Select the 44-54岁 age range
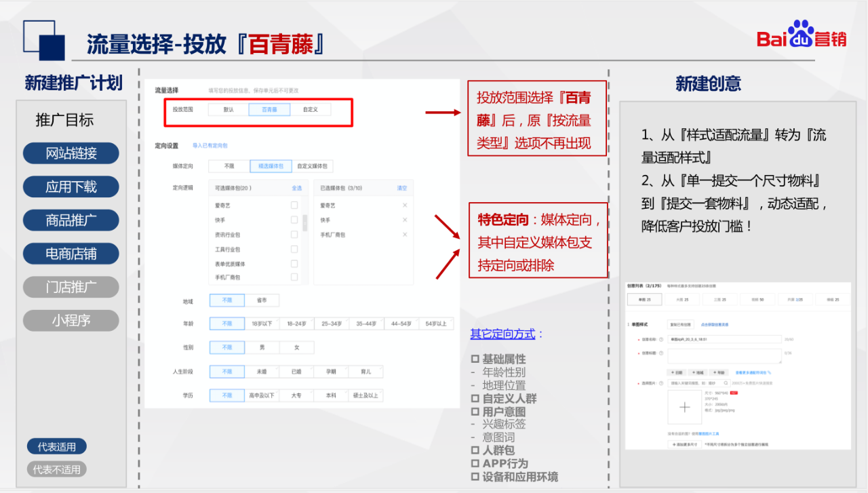 pyautogui.click(x=401, y=323)
